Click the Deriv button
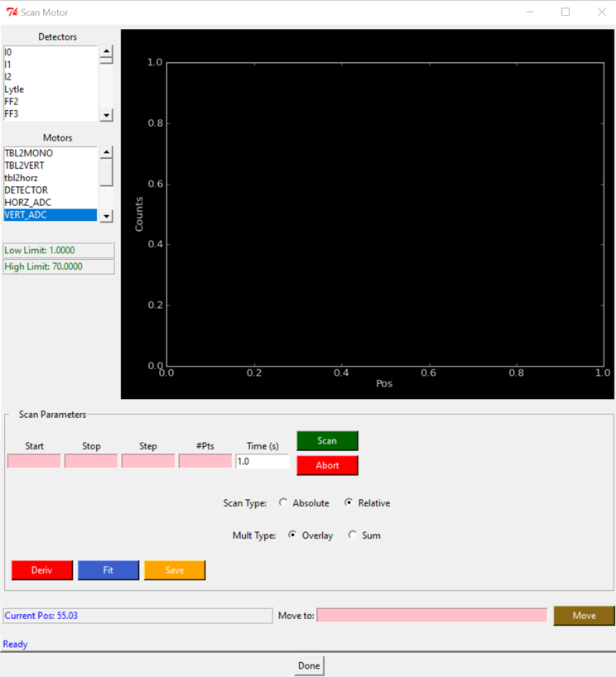This screenshot has height=677, width=616. pos(41,570)
